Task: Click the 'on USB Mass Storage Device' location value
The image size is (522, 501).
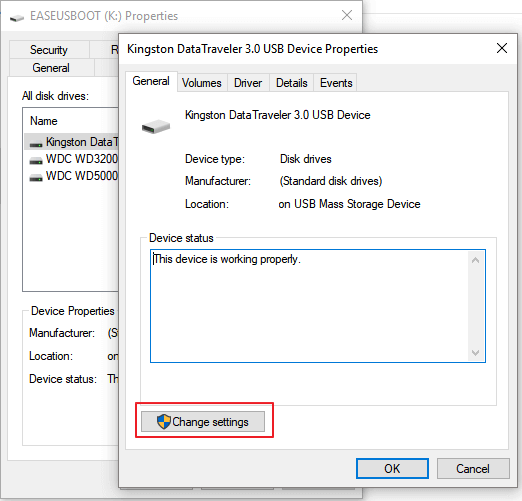Action: [349, 204]
